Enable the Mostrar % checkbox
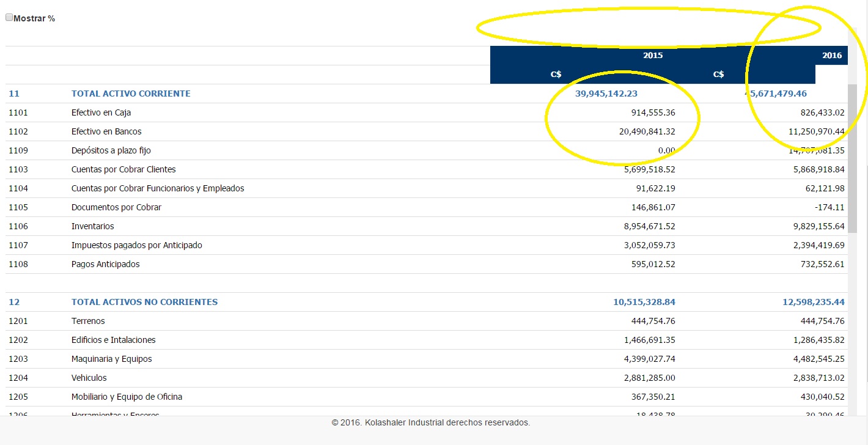This screenshot has width=868, height=445. pos(9,18)
